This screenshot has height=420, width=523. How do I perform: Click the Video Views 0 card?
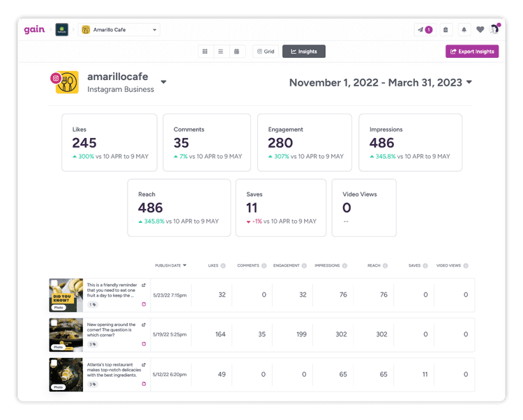(364, 208)
